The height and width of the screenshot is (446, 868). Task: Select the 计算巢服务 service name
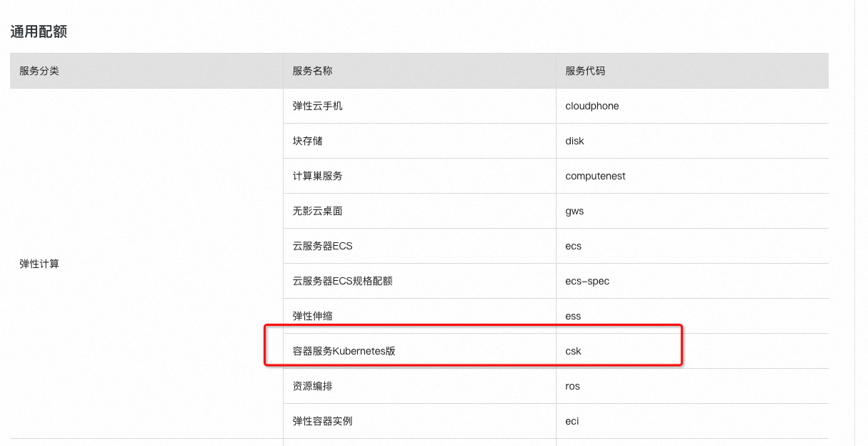point(317,176)
